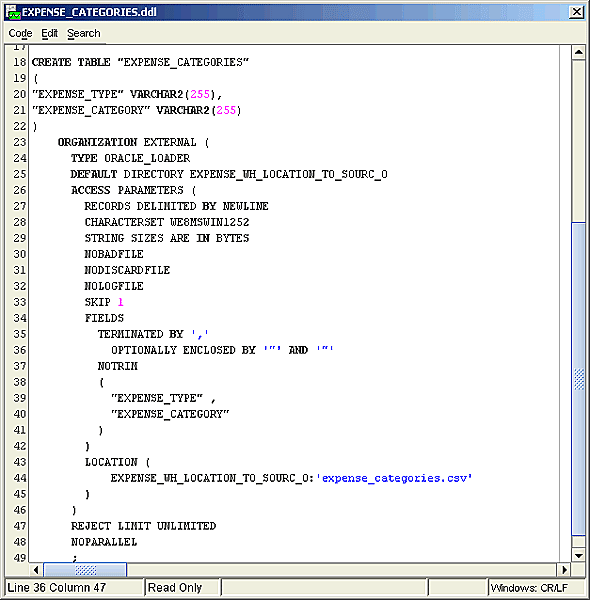Image resolution: width=590 pixels, height=600 pixels.
Task: Click the EXPENSE_CATEGORIES.ddl title bar icon
Action: 14,12
